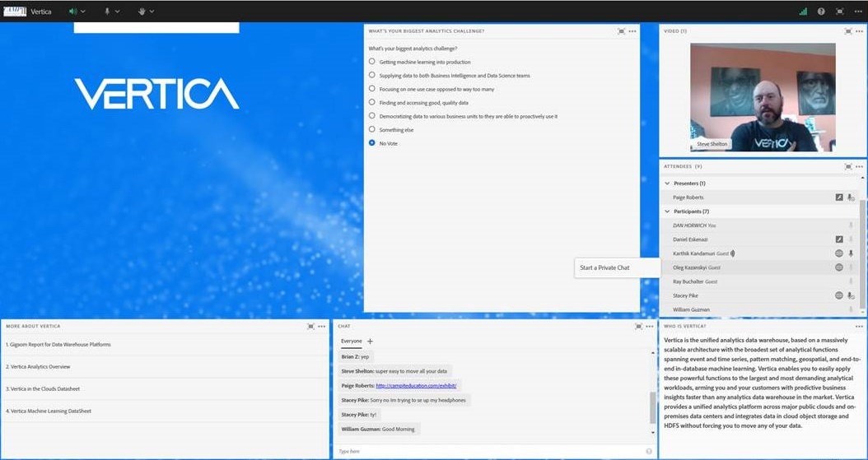Viewport: 868px width, 460px height.
Task: Click Steve Shelton's video feed
Action: pos(763,97)
